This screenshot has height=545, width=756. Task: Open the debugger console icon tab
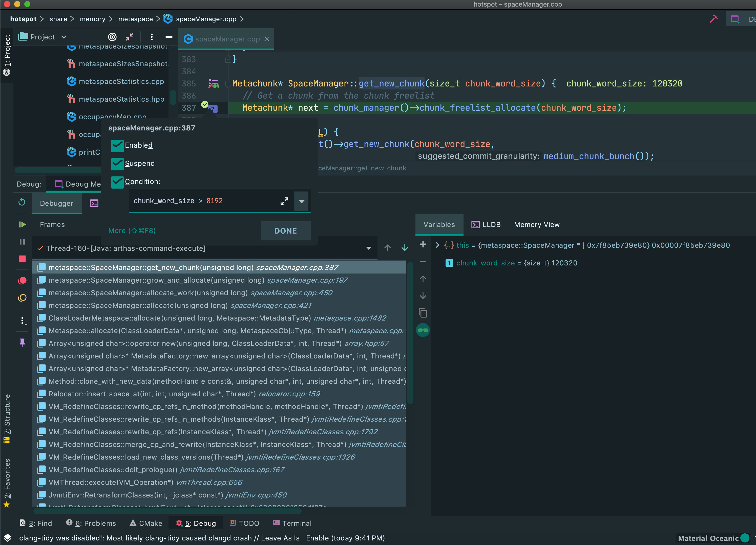pos(94,203)
